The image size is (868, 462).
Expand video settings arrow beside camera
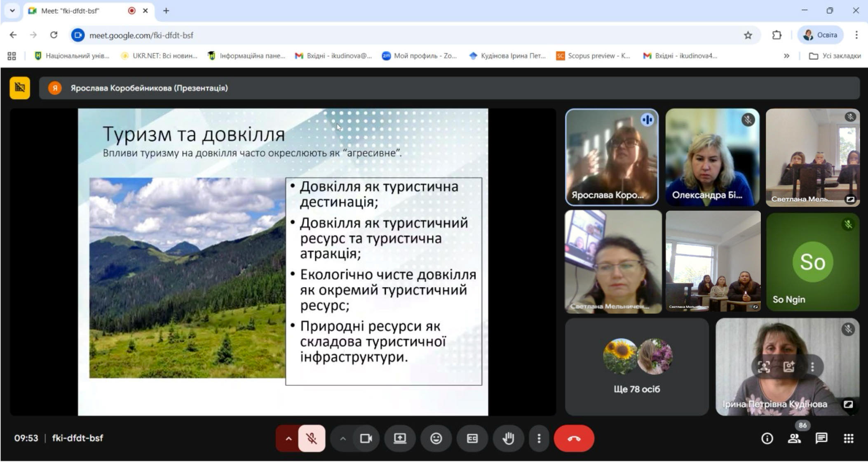(x=343, y=438)
